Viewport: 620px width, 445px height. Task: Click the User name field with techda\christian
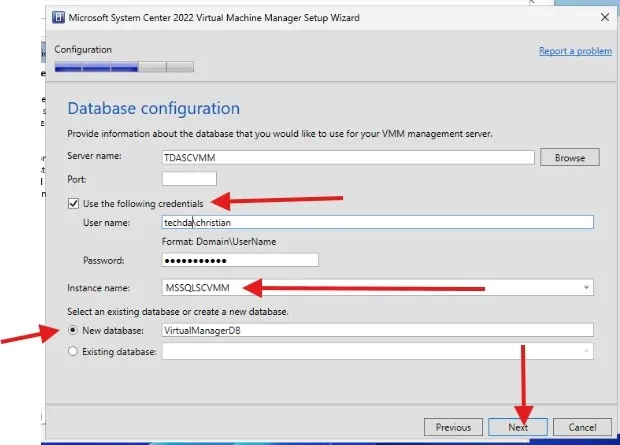pyautogui.click(x=378, y=222)
